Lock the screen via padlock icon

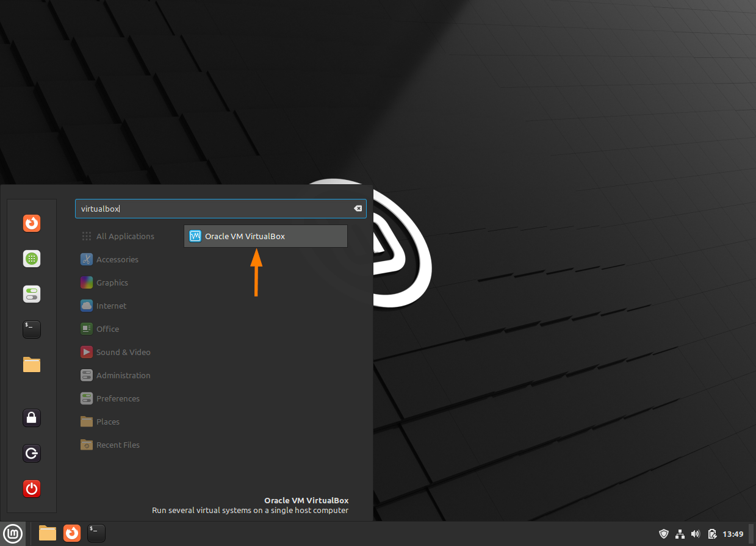32,418
